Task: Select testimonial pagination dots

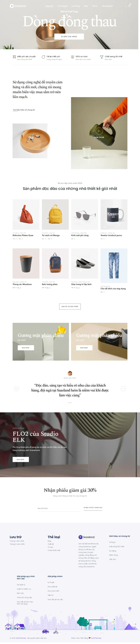Action: (x=70, y=403)
